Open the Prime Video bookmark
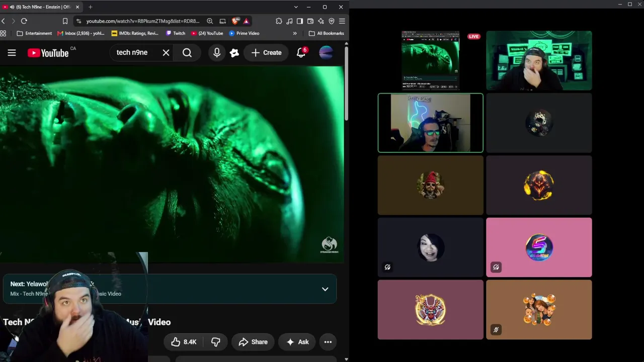Viewport: 644px width, 362px height. [x=244, y=33]
